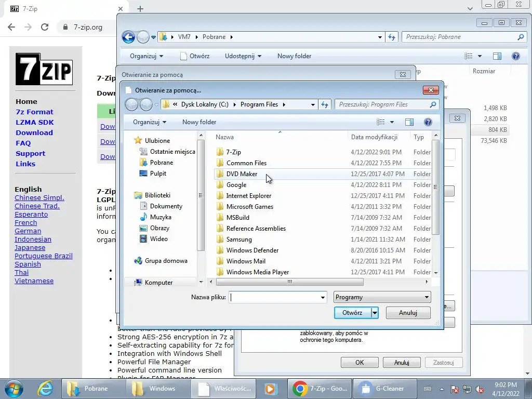Screen dimensions: 532x399
Task: Open Obrazy library
Action: 159,228
